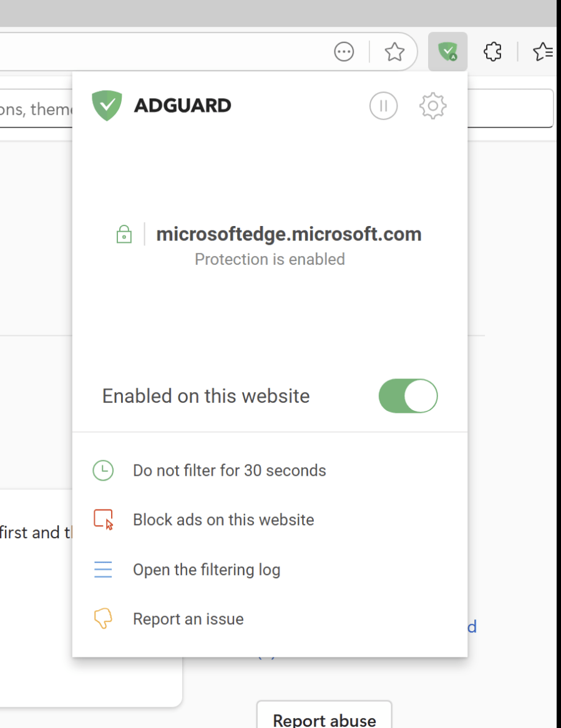This screenshot has width=561, height=728.
Task: Click the red block-element selector icon
Action: coord(103,519)
